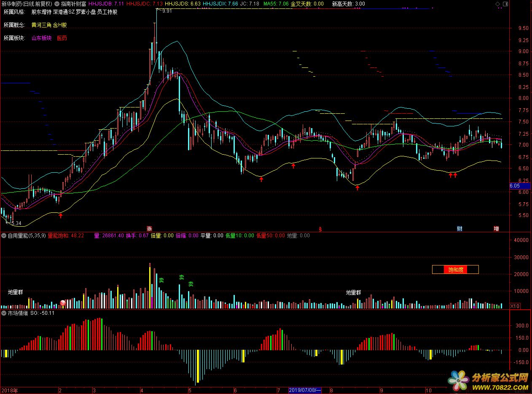Click the HHJSJDS: 6.63 value
Image resolution: width=532 pixels, height=394 pixels.
[x=183, y=4]
